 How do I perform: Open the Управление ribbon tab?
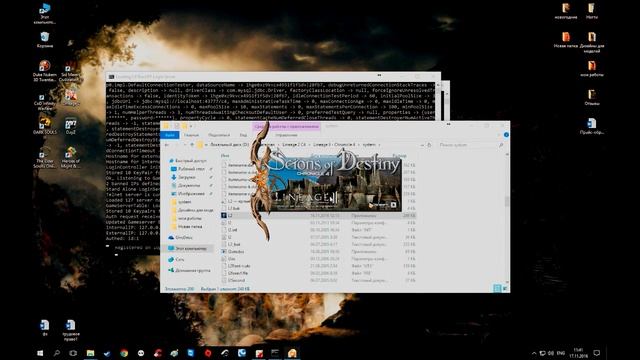[286, 135]
